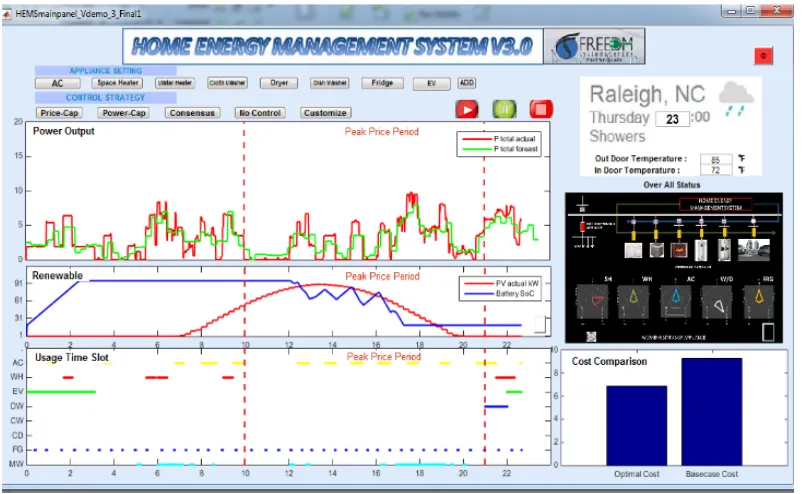This screenshot has width=802, height=494.
Task: Open the Cloth Washer appliance setting
Action: (x=228, y=83)
